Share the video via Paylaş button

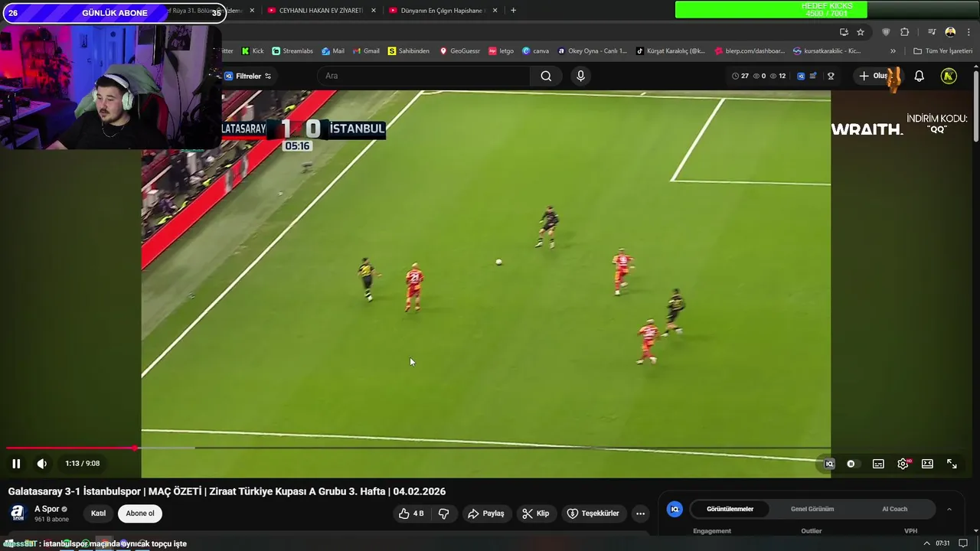pos(485,514)
